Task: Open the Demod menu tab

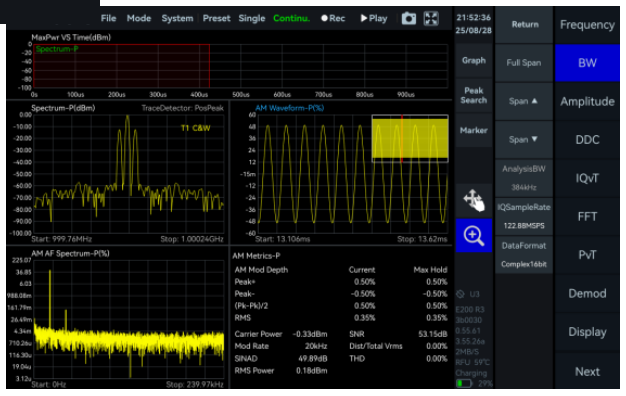Action: [x=587, y=293]
